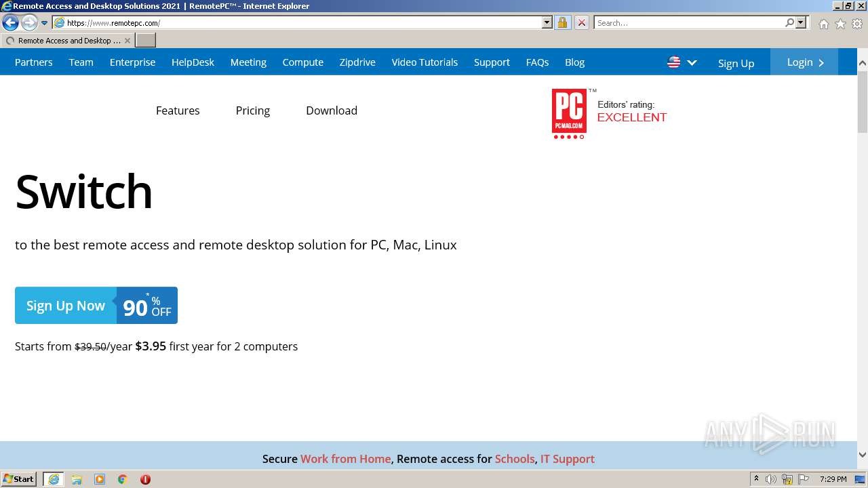Go to the Support page

coord(492,62)
